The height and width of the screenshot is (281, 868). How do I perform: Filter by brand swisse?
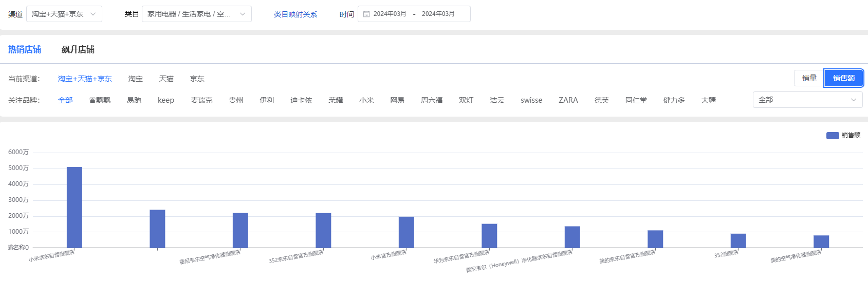coord(531,100)
